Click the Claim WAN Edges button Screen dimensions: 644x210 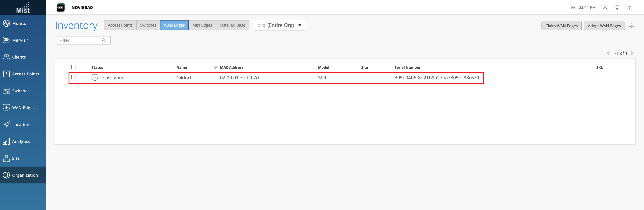click(x=561, y=26)
